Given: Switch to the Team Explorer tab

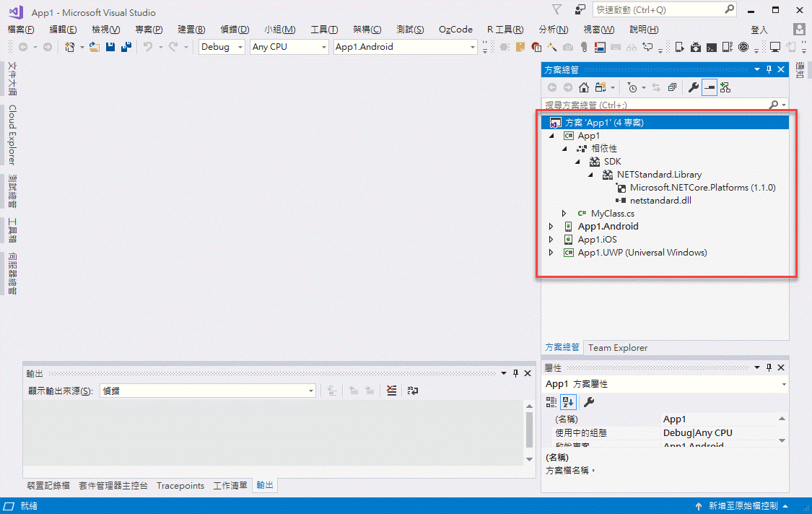Looking at the screenshot, I should click(618, 348).
